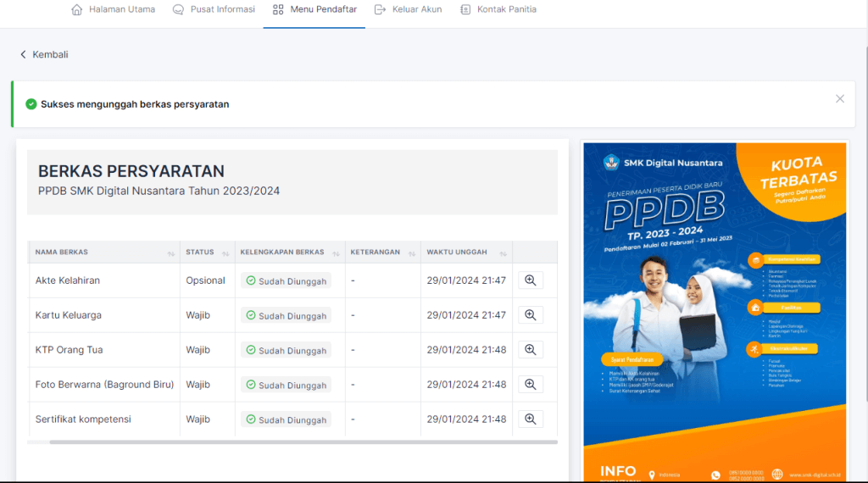
Task: Open magnifier preview for KTP Orang Tua
Action: pyautogui.click(x=531, y=350)
